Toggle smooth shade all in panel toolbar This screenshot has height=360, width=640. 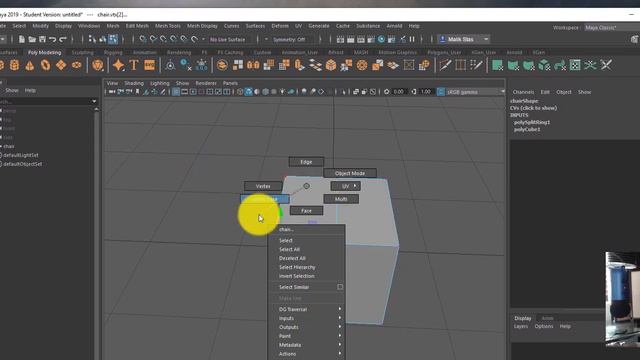(x=248, y=92)
